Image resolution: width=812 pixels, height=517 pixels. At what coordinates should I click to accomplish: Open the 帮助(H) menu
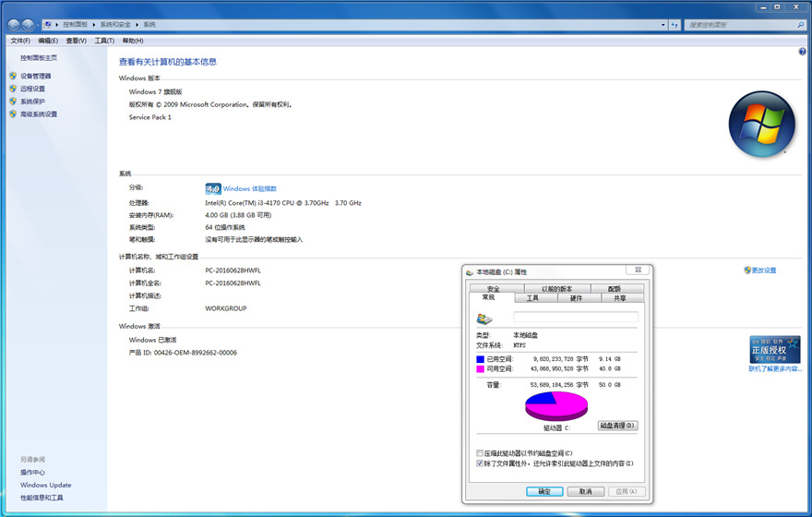[133, 41]
